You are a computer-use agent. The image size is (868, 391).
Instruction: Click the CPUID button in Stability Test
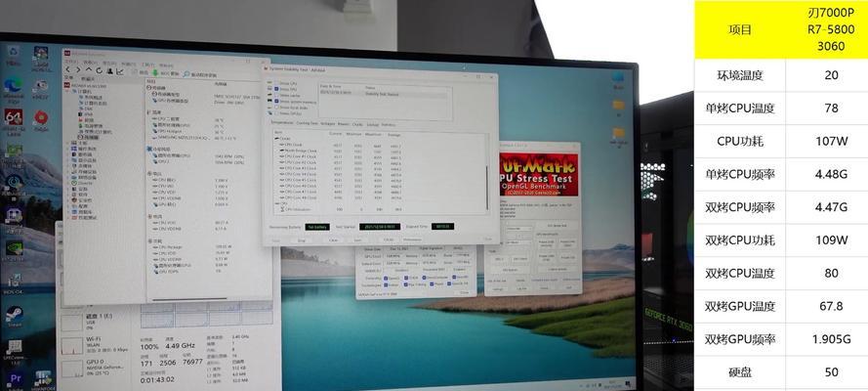click(x=389, y=239)
